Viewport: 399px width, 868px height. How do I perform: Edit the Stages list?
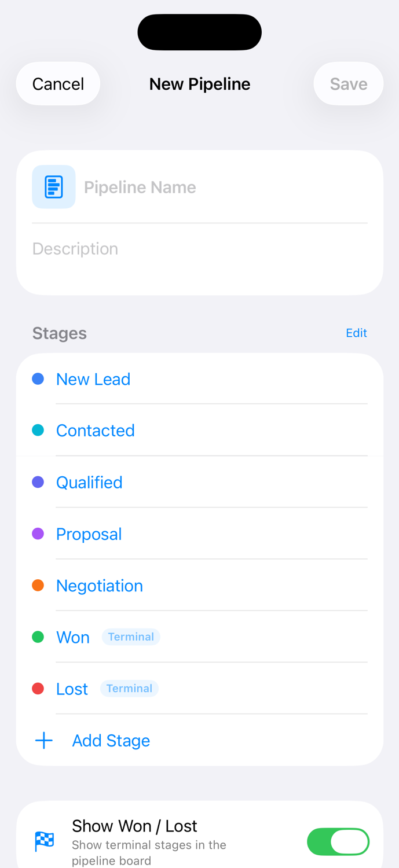click(357, 332)
